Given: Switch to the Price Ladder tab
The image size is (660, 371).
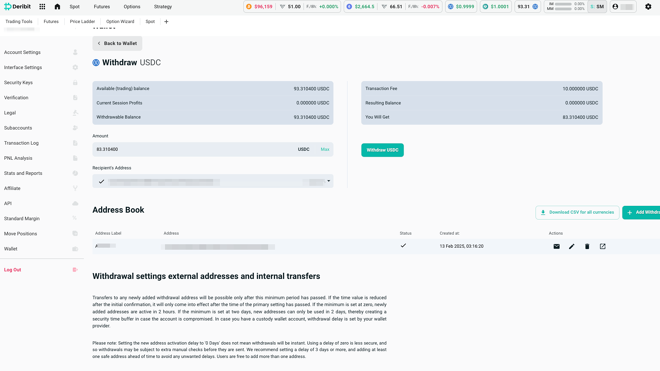Looking at the screenshot, I should pyautogui.click(x=82, y=21).
